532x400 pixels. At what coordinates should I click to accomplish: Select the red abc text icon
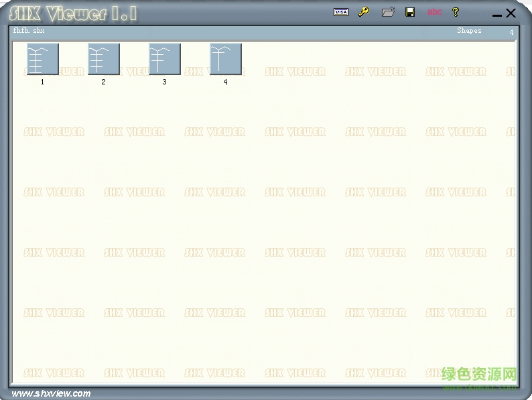[x=435, y=12]
